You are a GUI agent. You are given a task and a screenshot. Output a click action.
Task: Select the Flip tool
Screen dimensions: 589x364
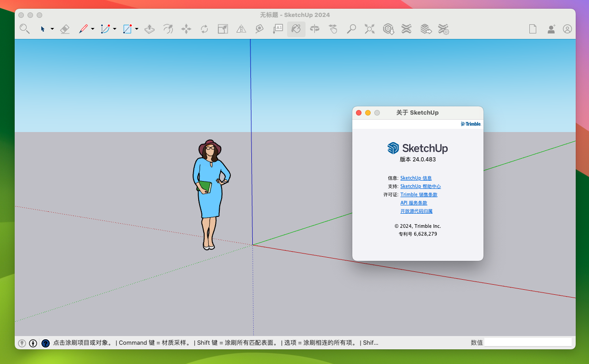(x=241, y=29)
